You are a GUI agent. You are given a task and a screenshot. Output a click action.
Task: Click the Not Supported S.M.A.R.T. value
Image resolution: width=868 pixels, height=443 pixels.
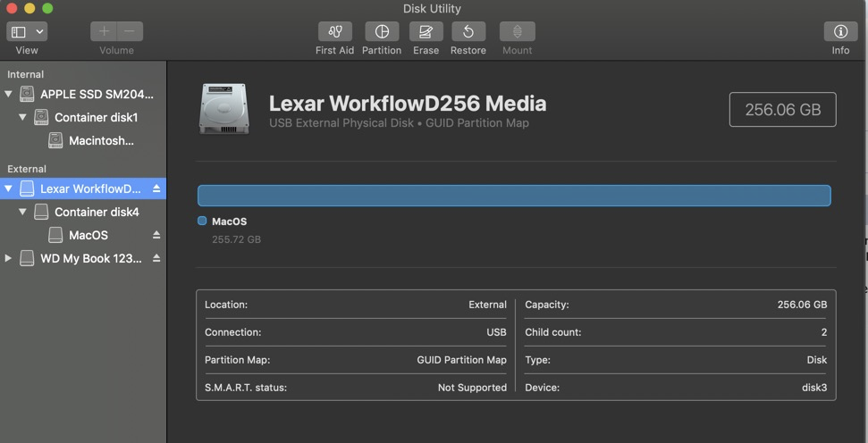coord(472,388)
